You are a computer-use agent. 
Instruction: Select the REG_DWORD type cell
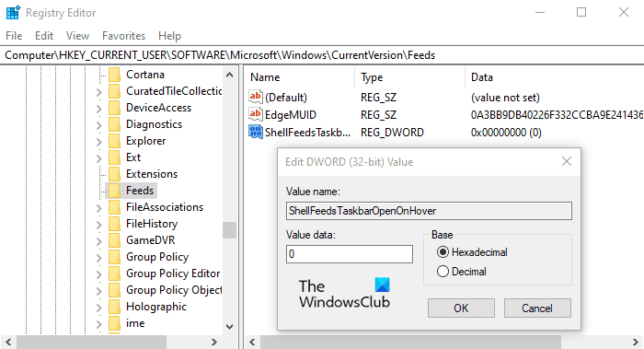pos(392,133)
